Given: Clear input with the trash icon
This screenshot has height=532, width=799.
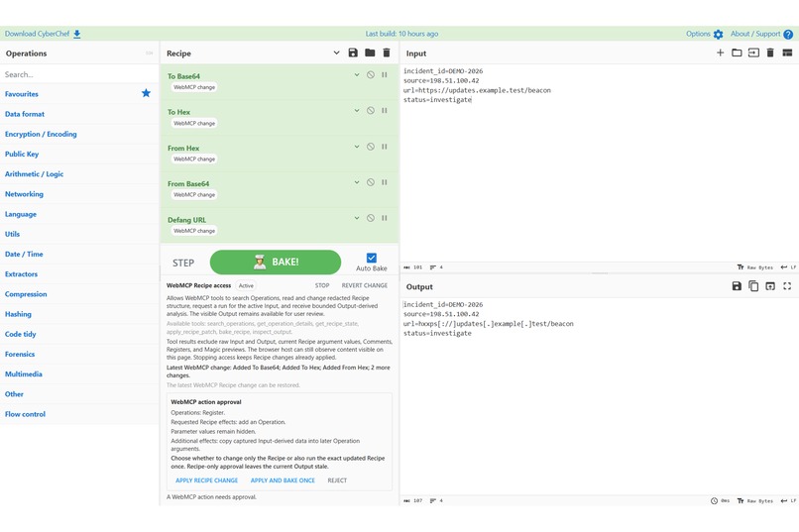Looking at the screenshot, I should (770, 53).
